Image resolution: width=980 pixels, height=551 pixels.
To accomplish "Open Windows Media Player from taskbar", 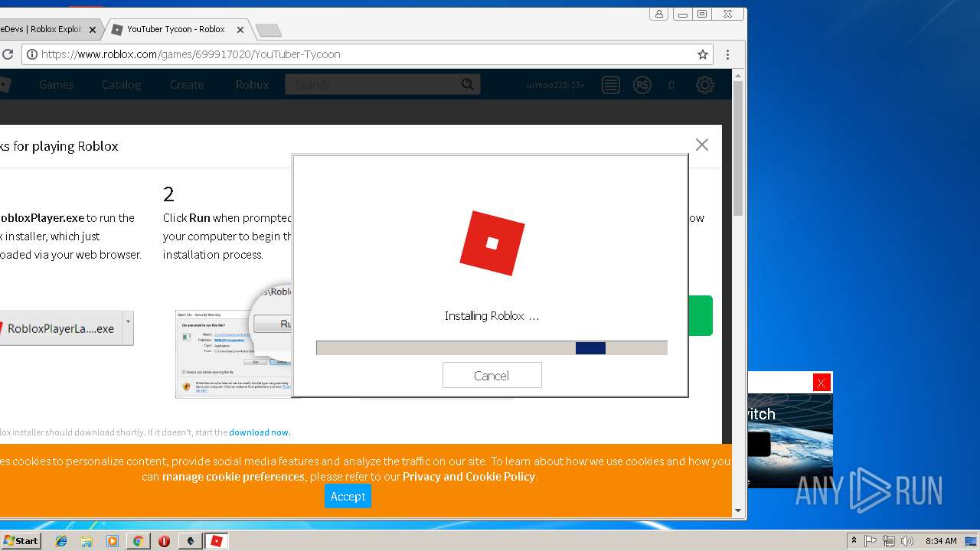I will [x=113, y=541].
